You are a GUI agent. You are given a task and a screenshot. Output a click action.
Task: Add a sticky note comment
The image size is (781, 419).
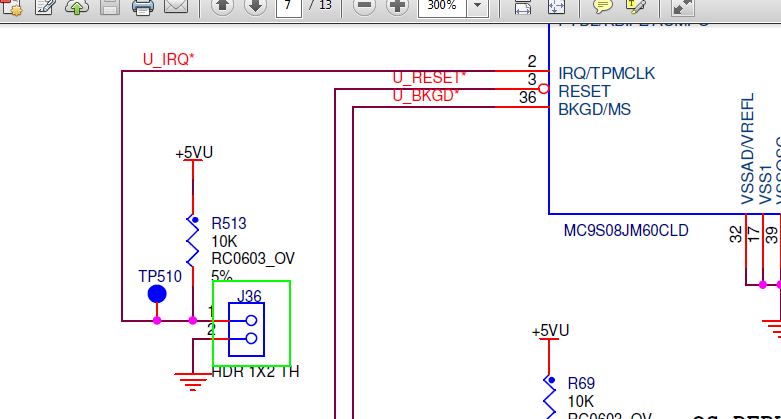point(602,6)
